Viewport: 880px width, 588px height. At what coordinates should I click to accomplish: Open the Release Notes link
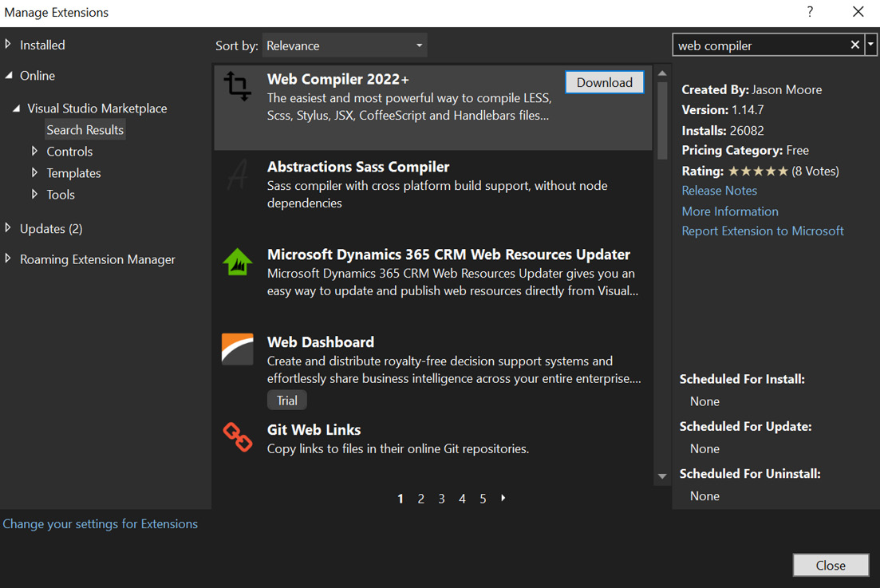[x=719, y=191]
